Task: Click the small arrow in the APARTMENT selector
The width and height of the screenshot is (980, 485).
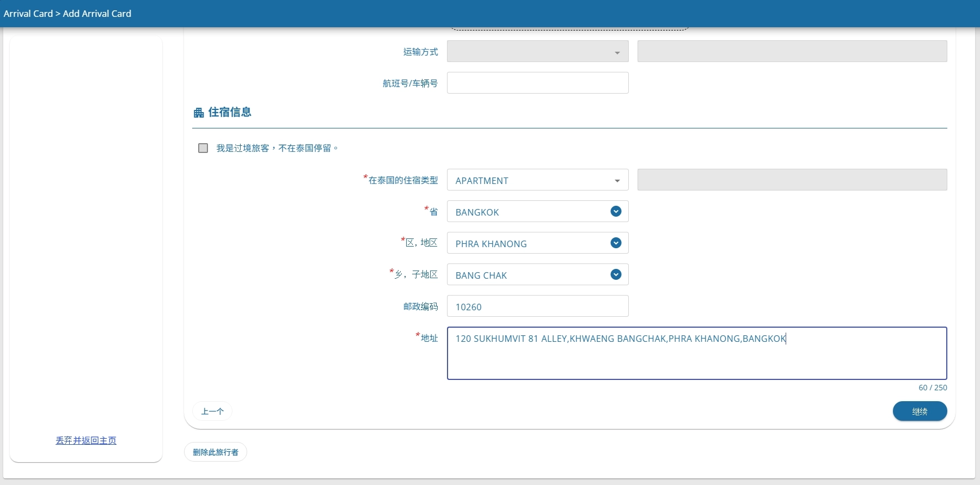Action: point(617,181)
